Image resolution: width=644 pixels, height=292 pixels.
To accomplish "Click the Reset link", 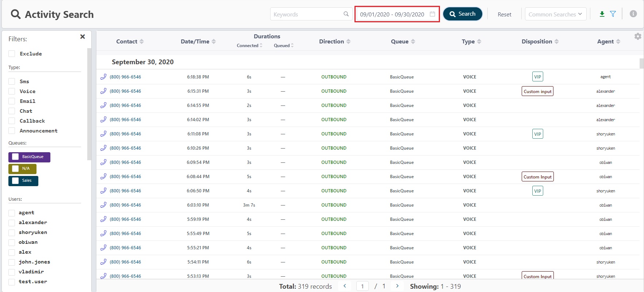I will [504, 15].
